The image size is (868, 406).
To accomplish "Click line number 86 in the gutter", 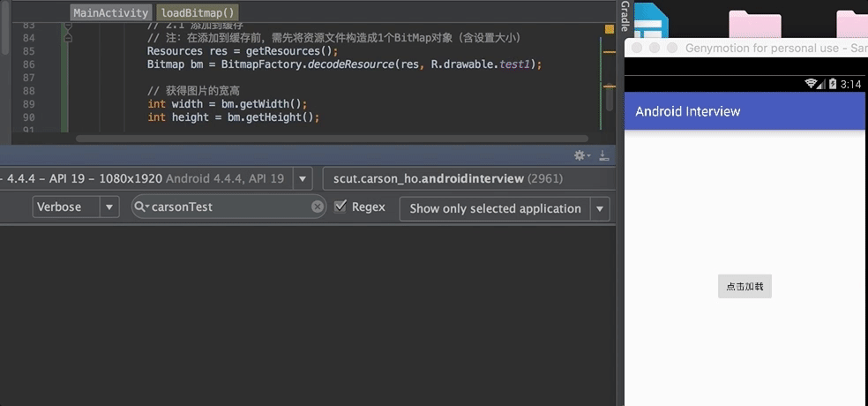I will pos(29,64).
